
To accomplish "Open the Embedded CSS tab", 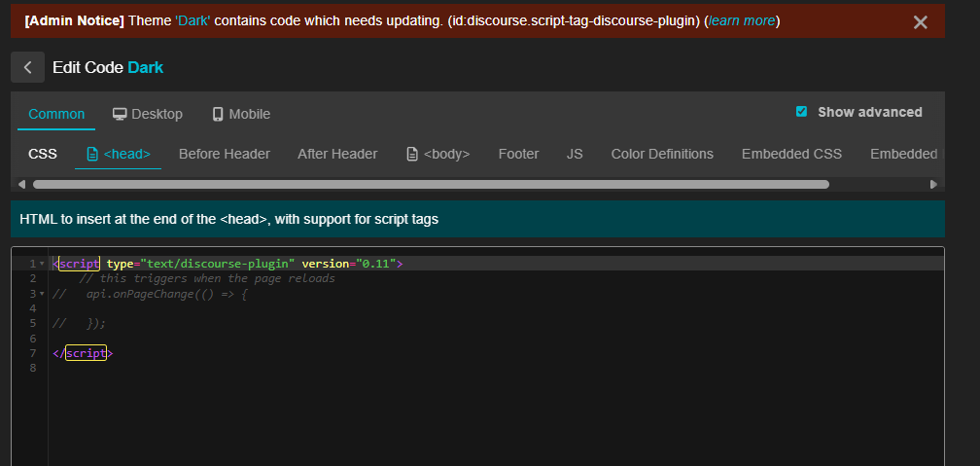I will pyautogui.click(x=791, y=154).
